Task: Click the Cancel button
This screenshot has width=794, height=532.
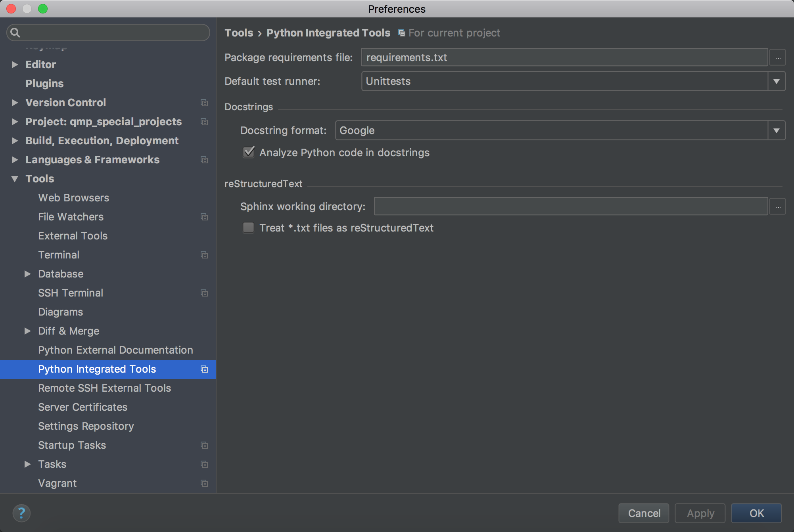Action: (x=644, y=513)
